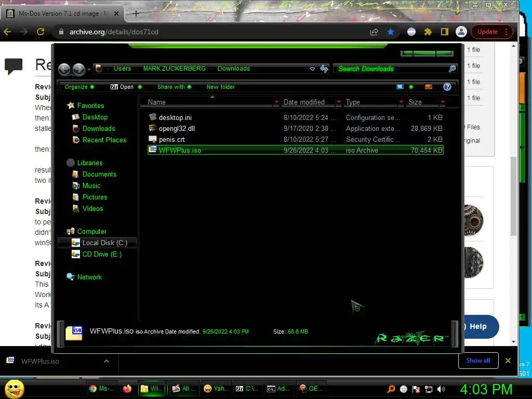Go back with the Explorer back arrow

64,69
